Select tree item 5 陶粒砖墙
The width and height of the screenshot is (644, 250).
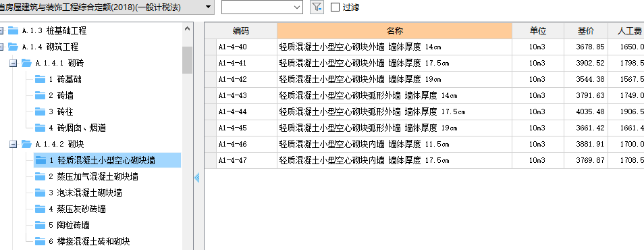point(69,225)
